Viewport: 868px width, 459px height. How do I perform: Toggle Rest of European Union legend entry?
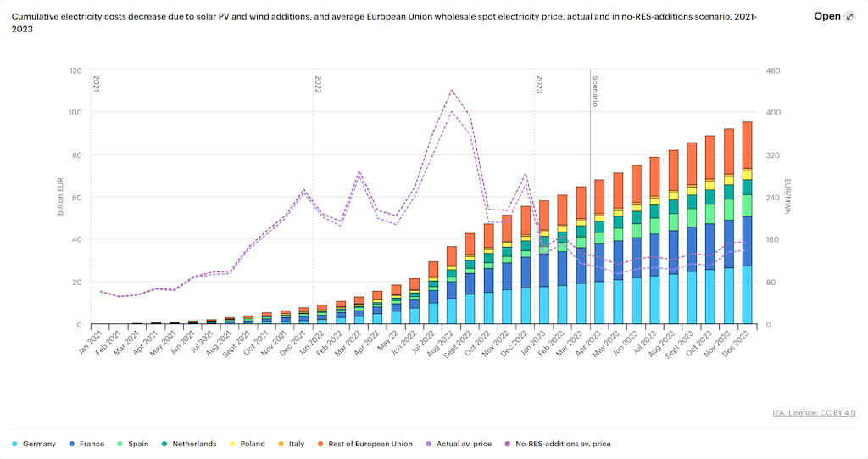point(364,444)
